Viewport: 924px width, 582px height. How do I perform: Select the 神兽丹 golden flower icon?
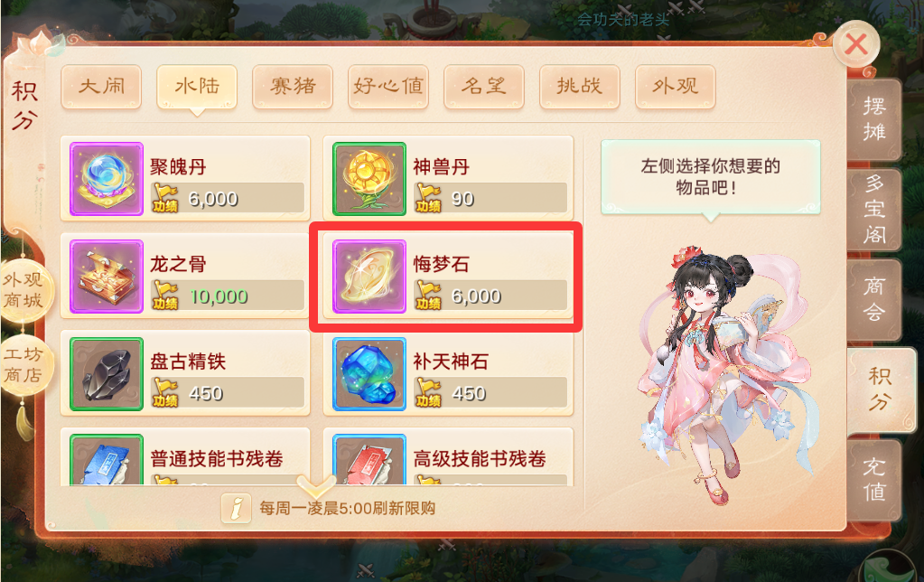pyautogui.click(x=369, y=179)
